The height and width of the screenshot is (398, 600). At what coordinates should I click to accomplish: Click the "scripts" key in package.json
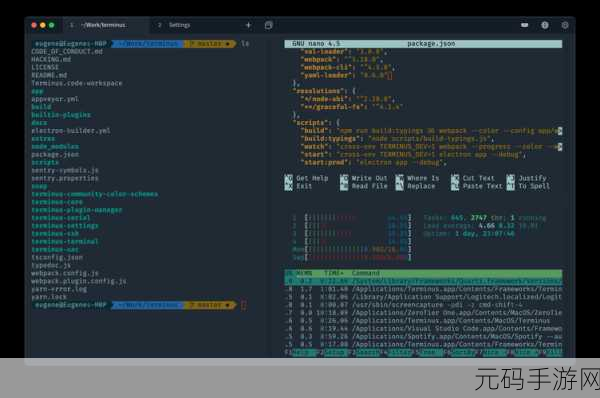pyautogui.click(x=310, y=123)
